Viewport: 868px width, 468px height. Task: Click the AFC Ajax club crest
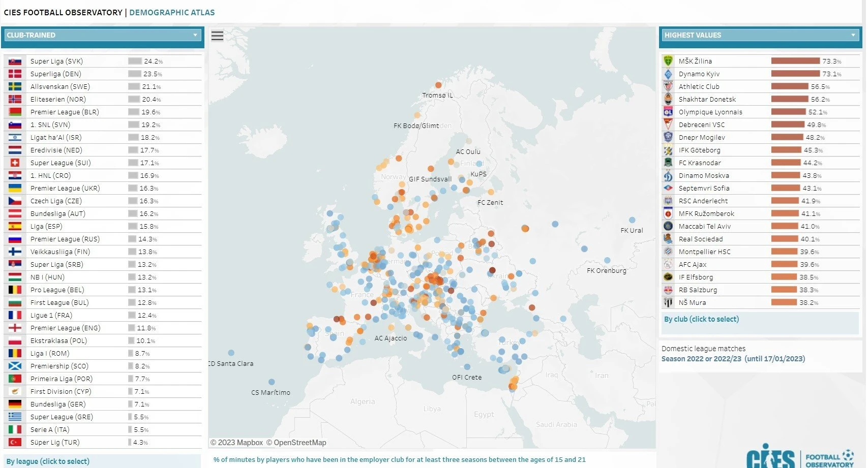pyautogui.click(x=669, y=264)
